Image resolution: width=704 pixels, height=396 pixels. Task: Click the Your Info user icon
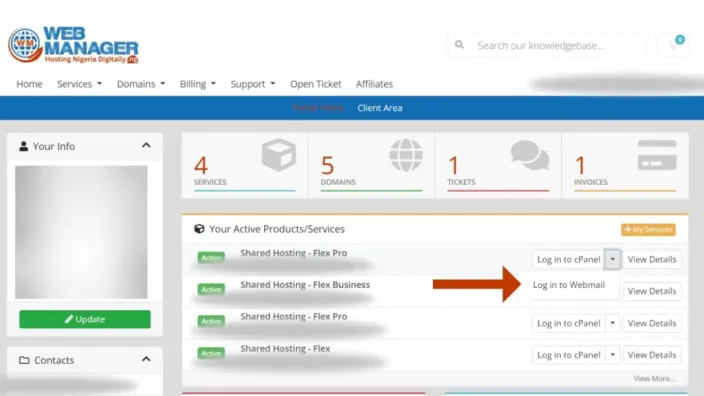[x=23, y=146]
